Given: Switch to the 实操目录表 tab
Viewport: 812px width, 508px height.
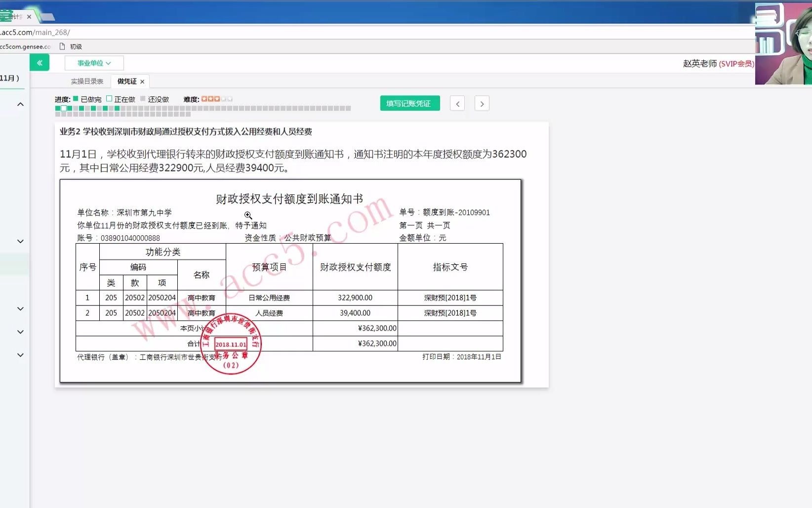Looking at the screenshot, I should pyautogui.click(x=87, y=81).
